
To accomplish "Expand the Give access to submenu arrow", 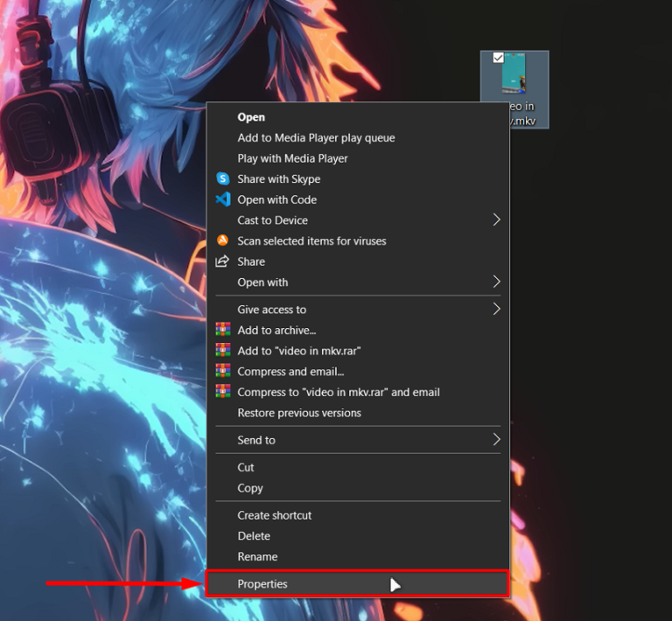I will 496,309.
